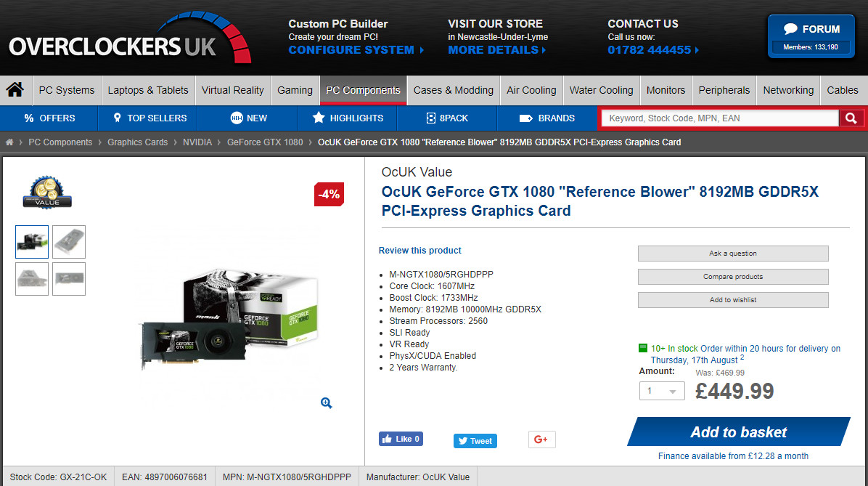The image size is (868, 486).
Task: Open the Monitors menu
Action: coord(666,90)
